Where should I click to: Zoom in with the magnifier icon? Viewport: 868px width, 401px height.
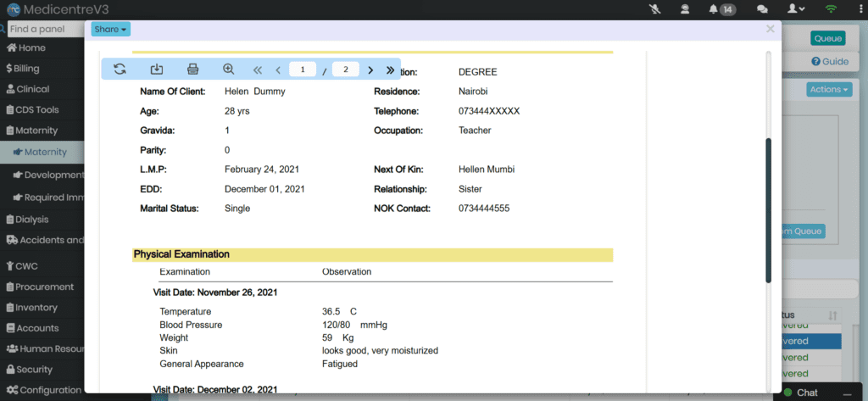pos(229,70)
